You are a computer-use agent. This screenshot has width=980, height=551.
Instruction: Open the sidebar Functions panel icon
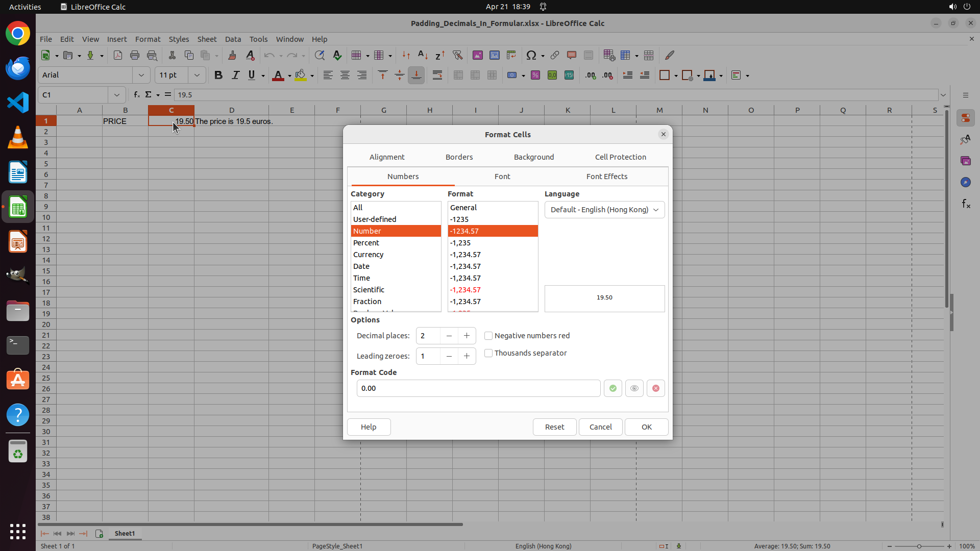966,204
